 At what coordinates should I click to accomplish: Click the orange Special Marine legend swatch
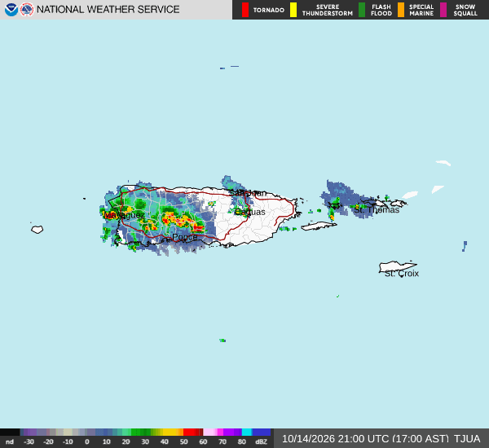pyautogui.click(x=401, y=10)
